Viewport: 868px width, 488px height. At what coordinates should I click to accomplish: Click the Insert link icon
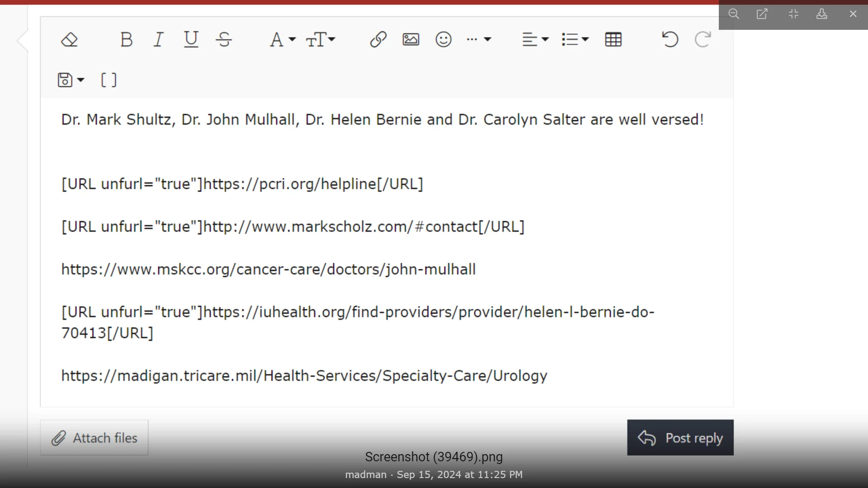click(378, 40)
